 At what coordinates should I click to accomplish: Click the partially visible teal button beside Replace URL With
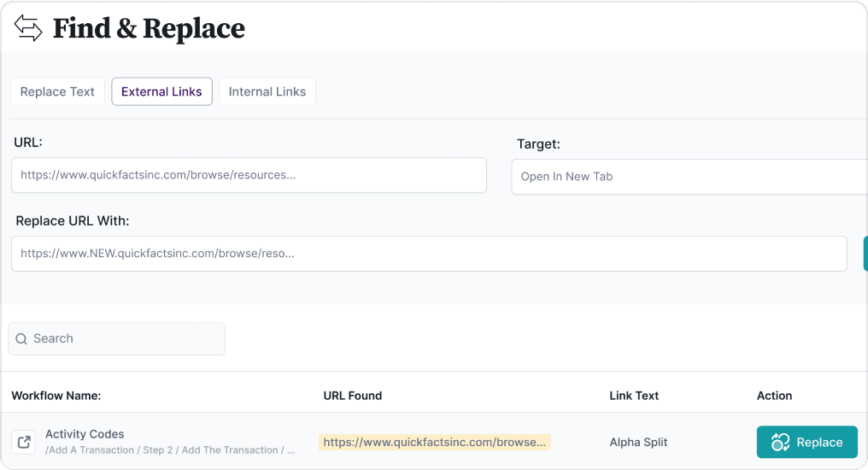click(865, 254)
